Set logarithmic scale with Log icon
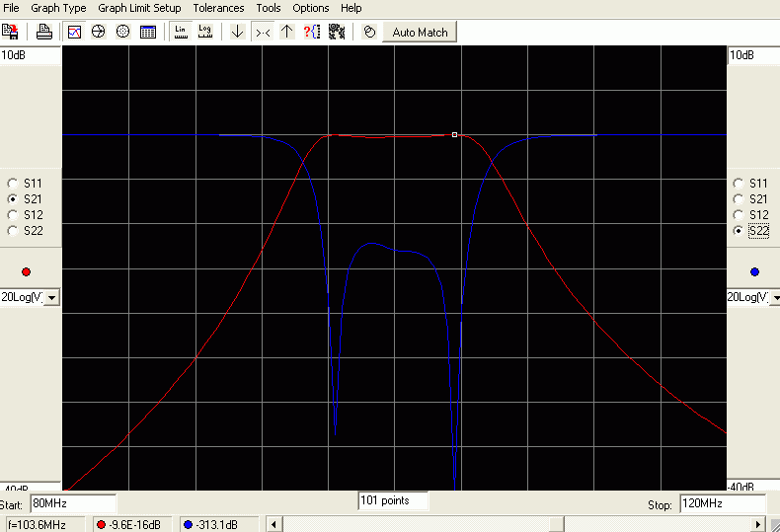 [205, 32]
